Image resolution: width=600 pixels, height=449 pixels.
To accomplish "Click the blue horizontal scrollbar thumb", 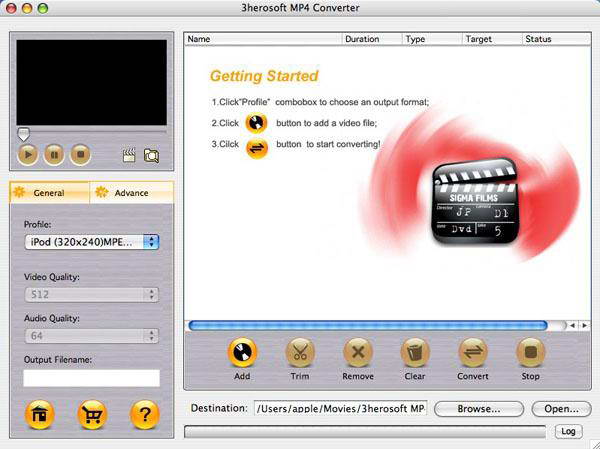I will [x=368, y=325].
